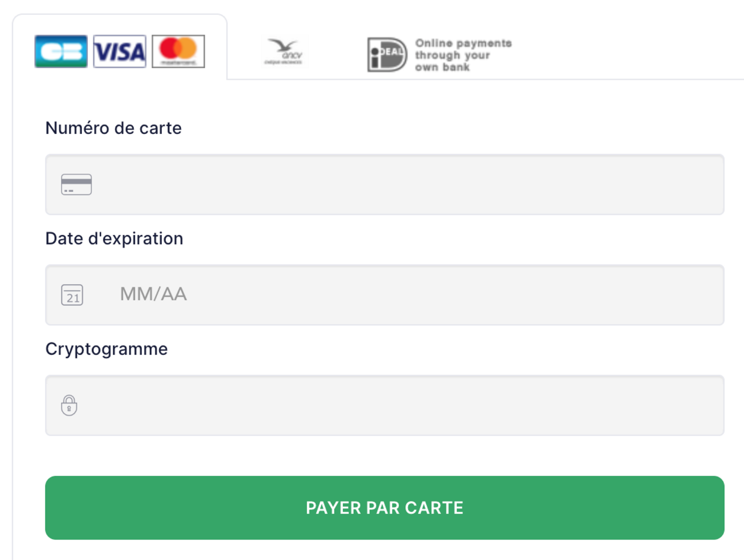
Task: Click the calendar icon in expiration field
Action: click(x=72, y=294)
